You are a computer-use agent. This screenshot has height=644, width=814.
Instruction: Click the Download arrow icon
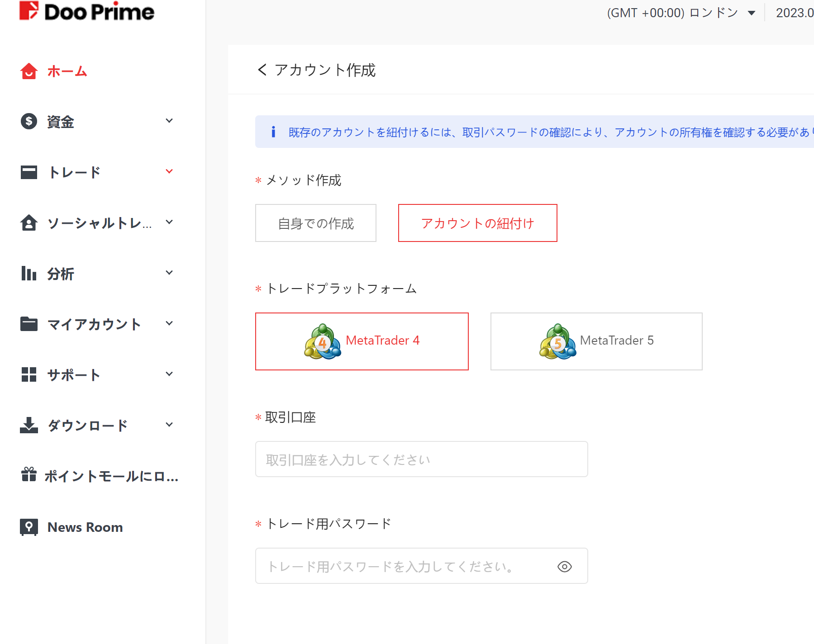click(x=29, y=425)
